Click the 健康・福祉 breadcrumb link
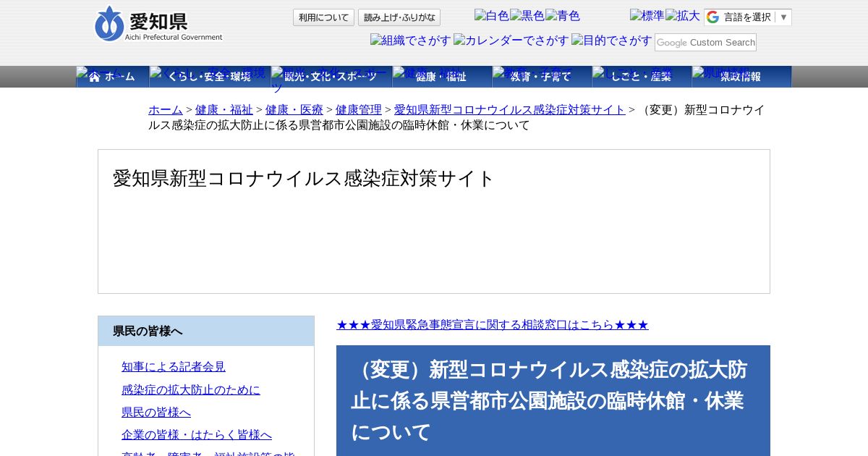868x456 pixels. (224, 109)
